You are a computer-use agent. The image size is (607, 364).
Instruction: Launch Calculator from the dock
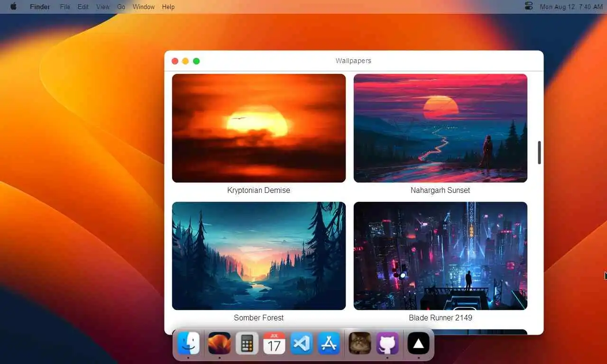[x=247, y=343]
